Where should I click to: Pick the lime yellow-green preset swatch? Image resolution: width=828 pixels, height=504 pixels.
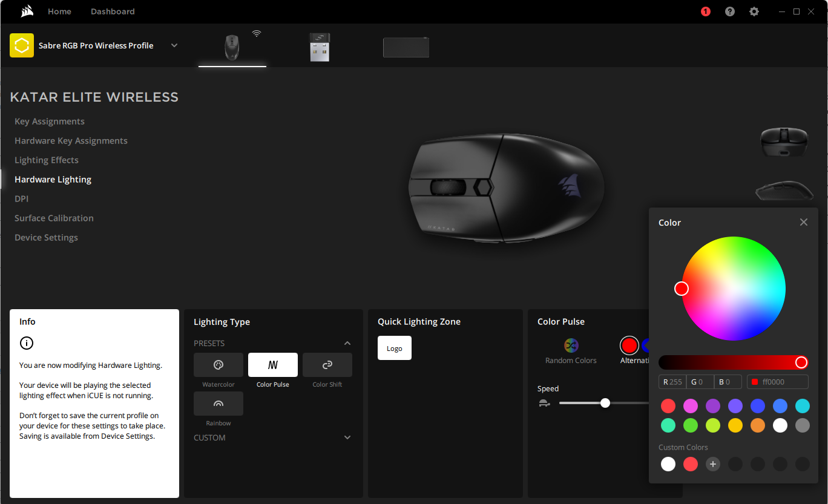point(713,425)
